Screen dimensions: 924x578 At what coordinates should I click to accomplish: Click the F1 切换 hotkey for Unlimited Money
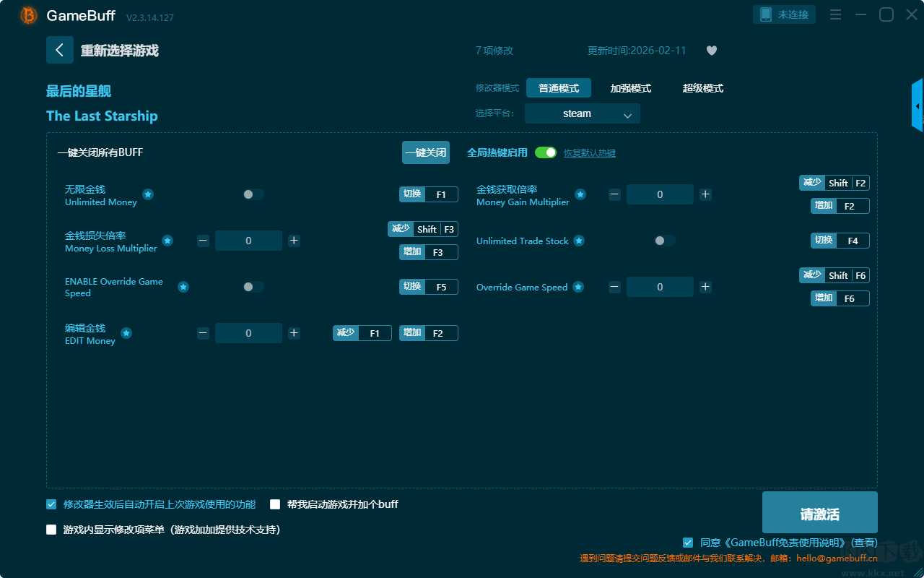(x=429, y=194)
